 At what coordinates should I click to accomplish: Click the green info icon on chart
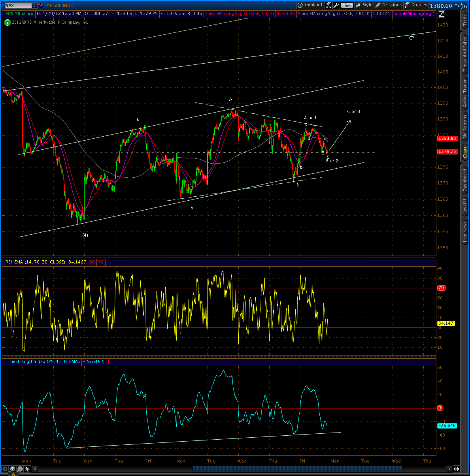[x=7, y=23]
